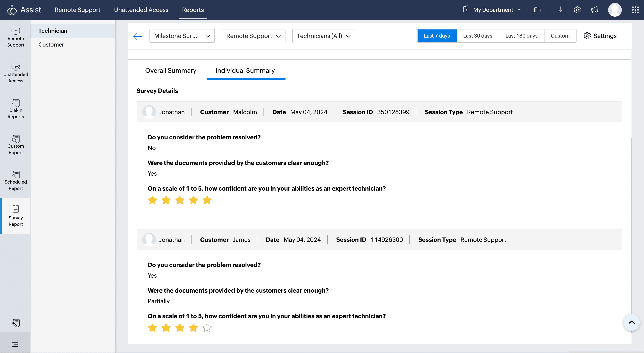Open Unattended Access top menu
Image resolution: width=644 pixels, height=353 pixels.
click(x=141, y=10)
